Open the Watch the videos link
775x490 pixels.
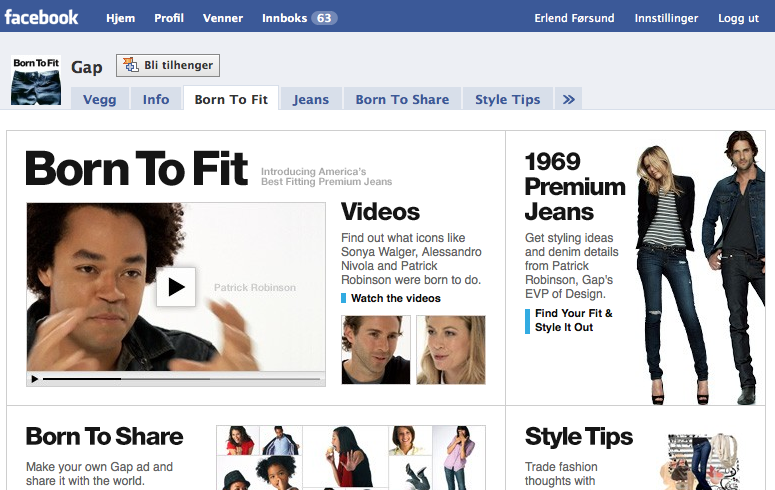click(x=395, y=298)
